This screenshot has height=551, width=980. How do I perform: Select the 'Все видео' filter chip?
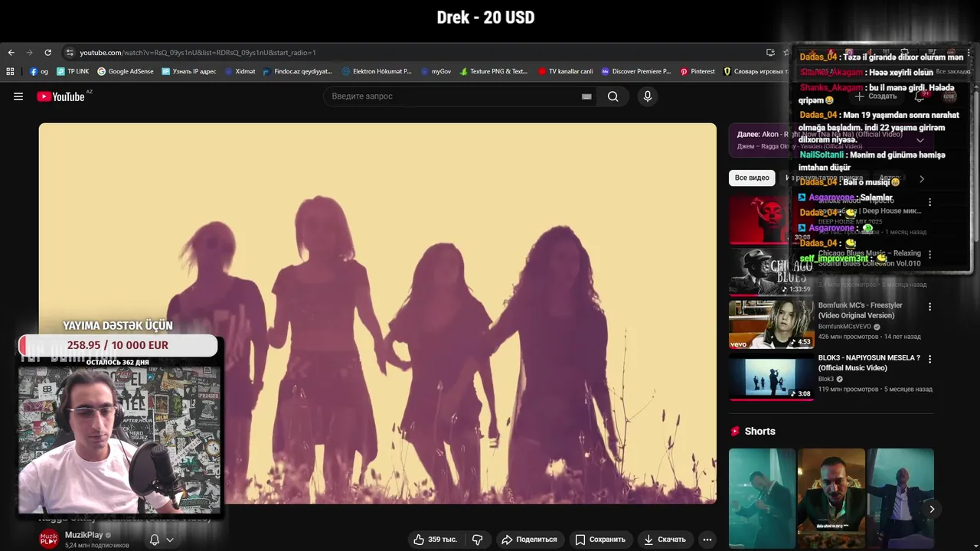(752, 178)
